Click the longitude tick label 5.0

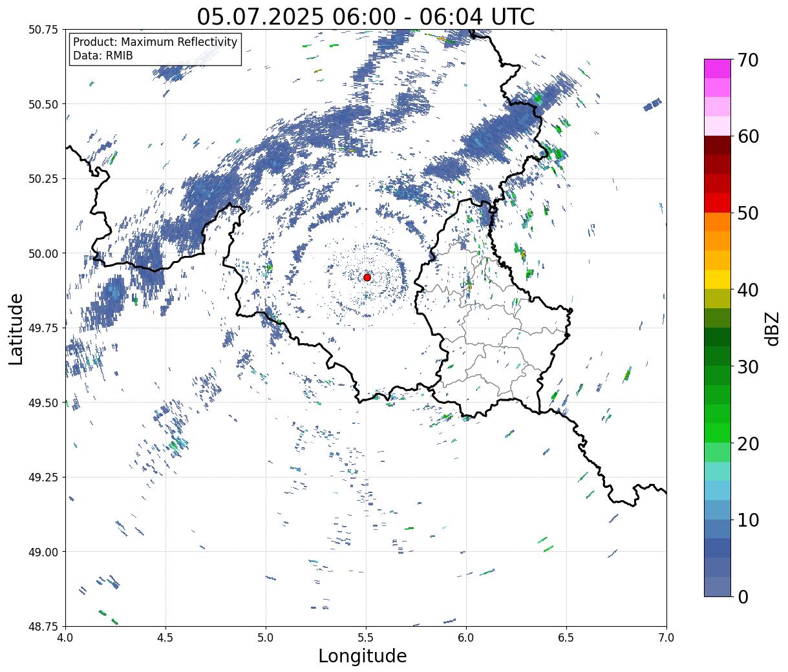tap(266, 637)
